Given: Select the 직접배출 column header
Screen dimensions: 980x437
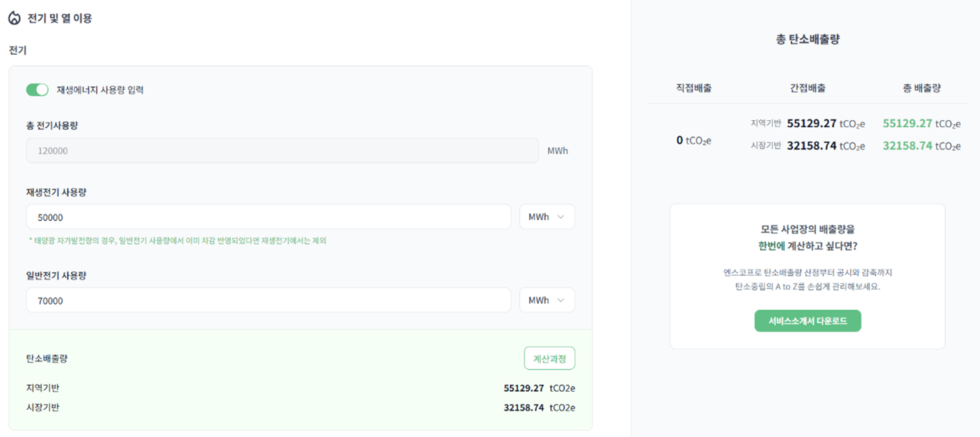Looking at the screenshot, I should coord(693,88).
